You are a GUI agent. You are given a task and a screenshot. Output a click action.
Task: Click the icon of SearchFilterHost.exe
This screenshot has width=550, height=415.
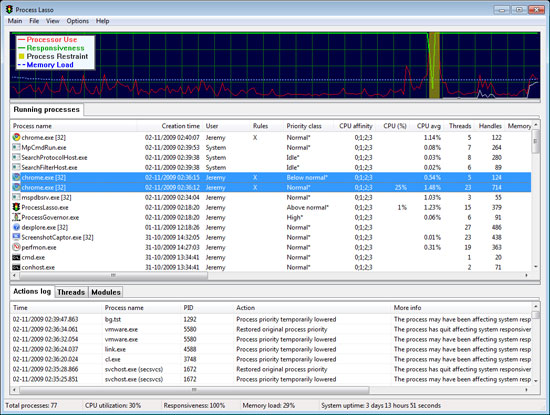(16, 167)
